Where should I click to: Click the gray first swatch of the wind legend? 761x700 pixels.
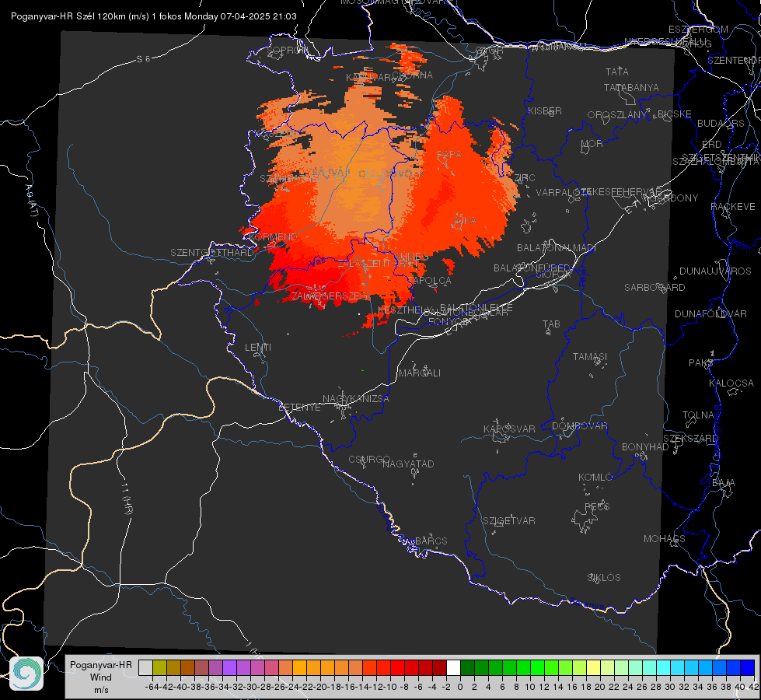145,667
